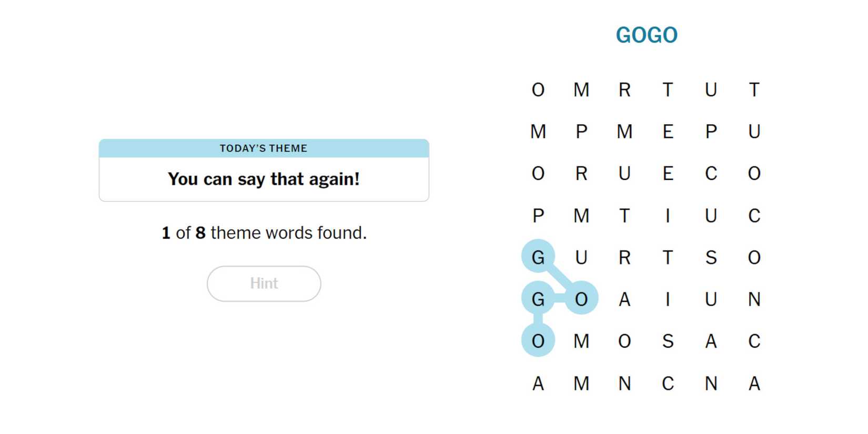Click the letter E in the second row

pos(668,132)
